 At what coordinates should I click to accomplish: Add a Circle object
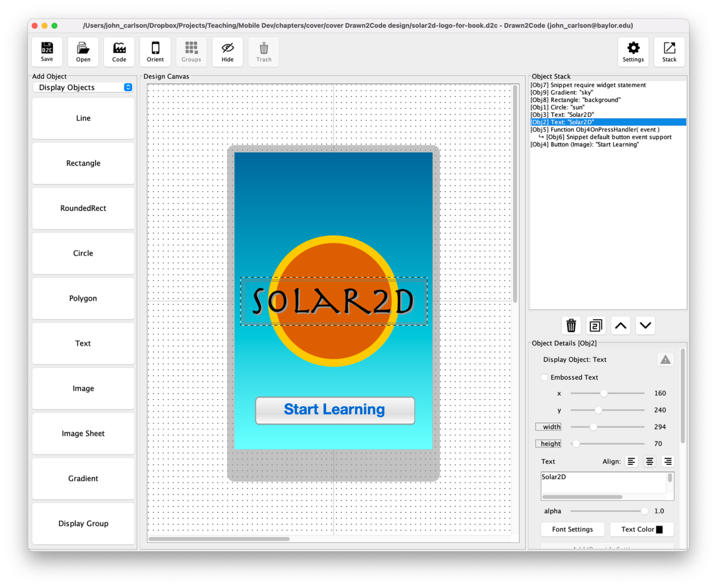click(x=83, y=253)
